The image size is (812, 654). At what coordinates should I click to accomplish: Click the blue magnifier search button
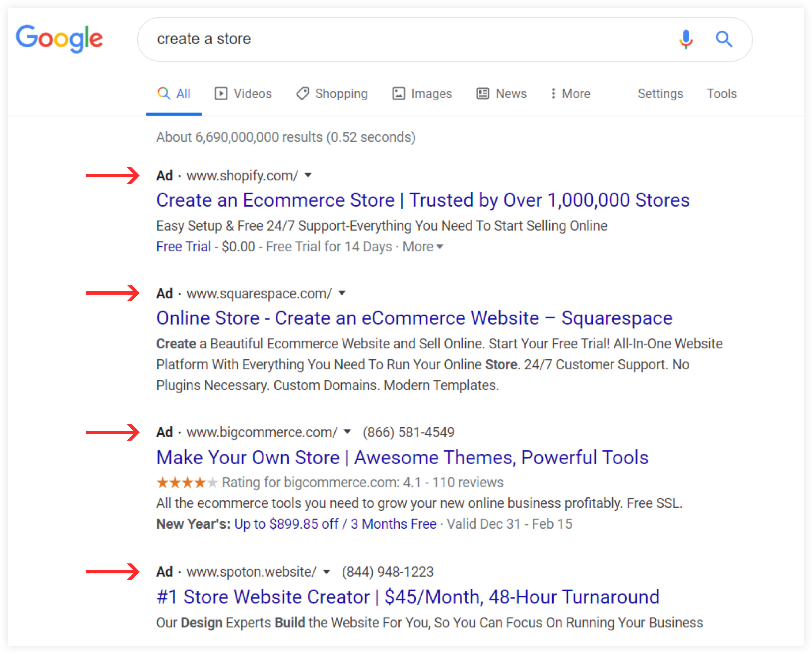pos(723,39)
